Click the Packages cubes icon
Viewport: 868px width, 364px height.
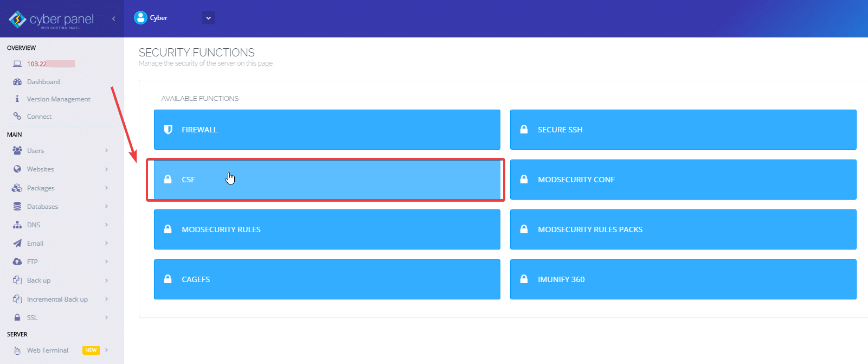tap(17, 188)
